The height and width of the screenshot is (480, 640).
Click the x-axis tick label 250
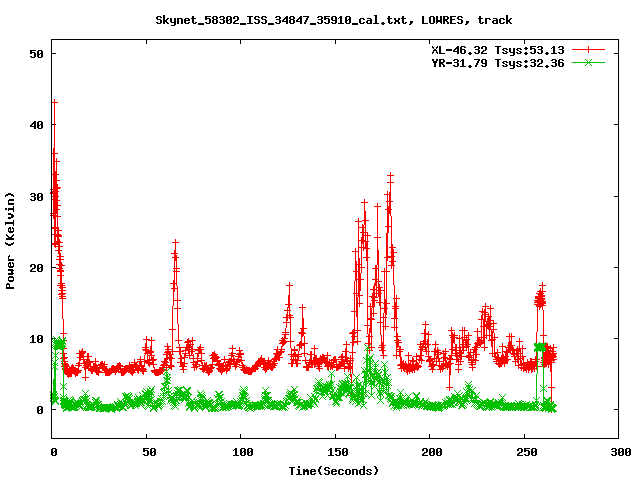pyautogui.click(x=526, y=452)
